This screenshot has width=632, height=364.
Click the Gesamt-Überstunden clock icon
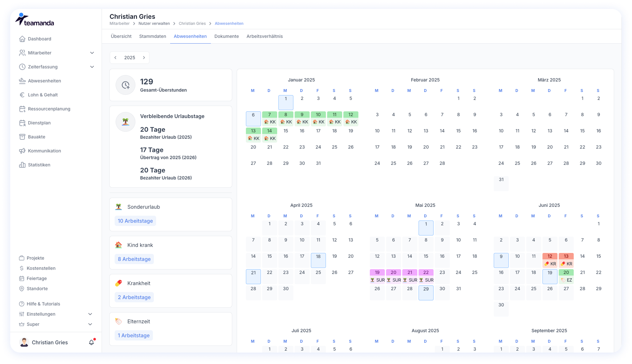126,85
